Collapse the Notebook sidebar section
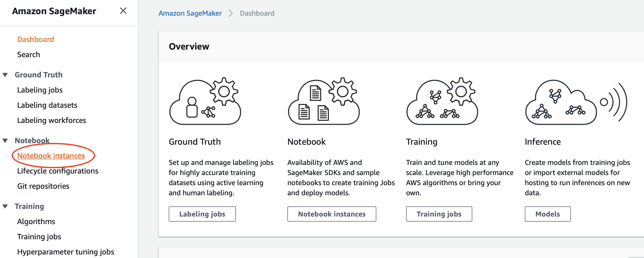Screen dimensions: 644x258 [x=5, y=141]
